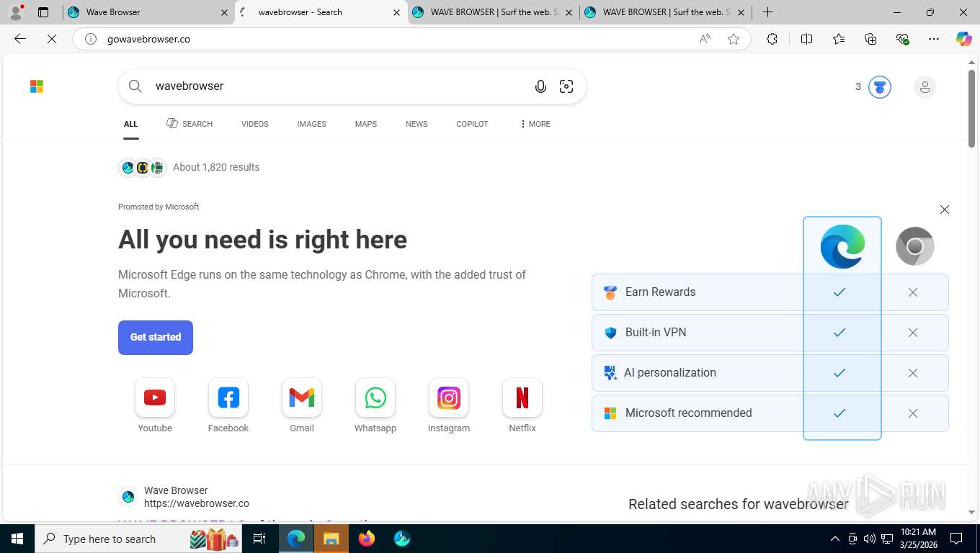Open Wave Browser from taskbar
980x553 pixels.
pos(402,539)
